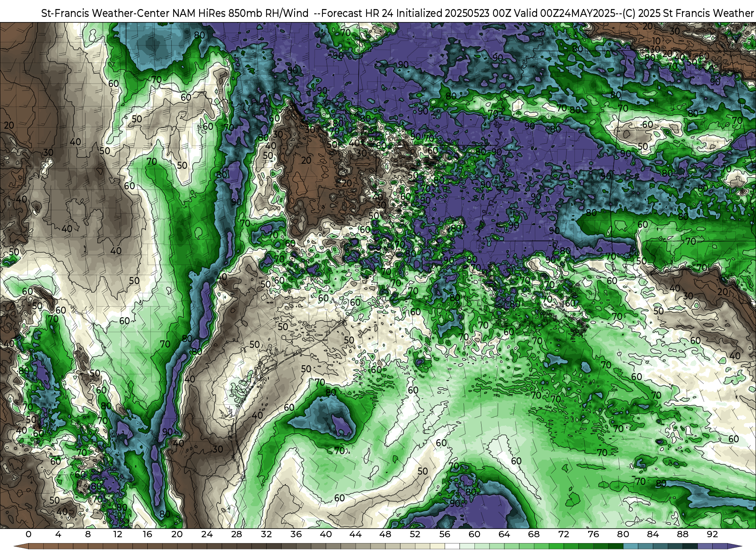Click the "88" label on the legend scale
Viewport: 756px width, 551px height.
tap(683, 534)
